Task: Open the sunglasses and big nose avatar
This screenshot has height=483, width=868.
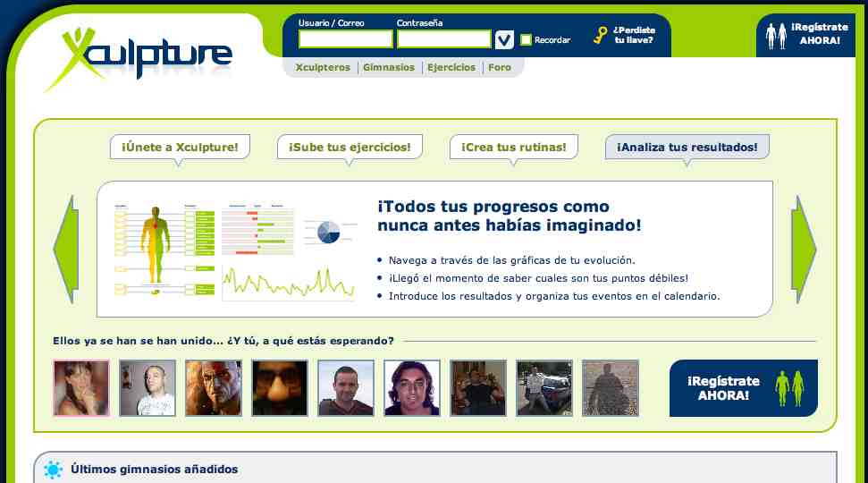Action: tap(280, 387)
